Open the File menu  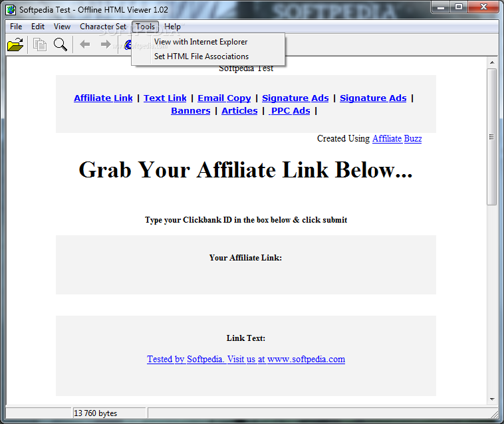[16, 27]
